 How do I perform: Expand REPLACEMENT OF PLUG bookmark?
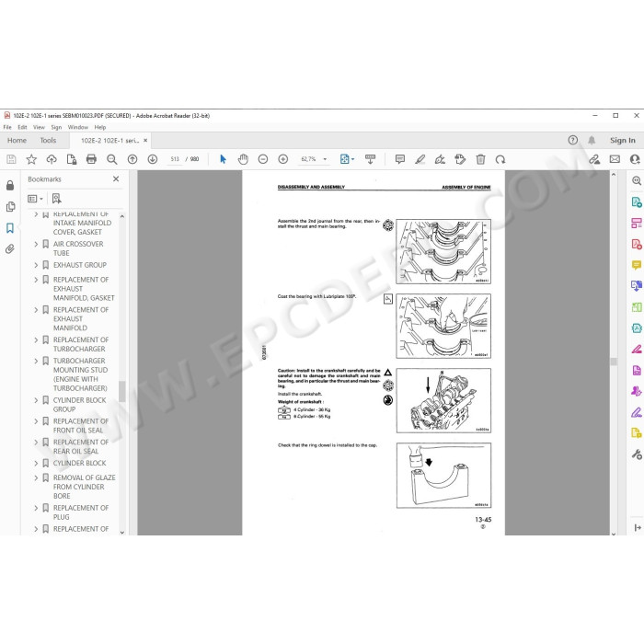tap(36, 508)
